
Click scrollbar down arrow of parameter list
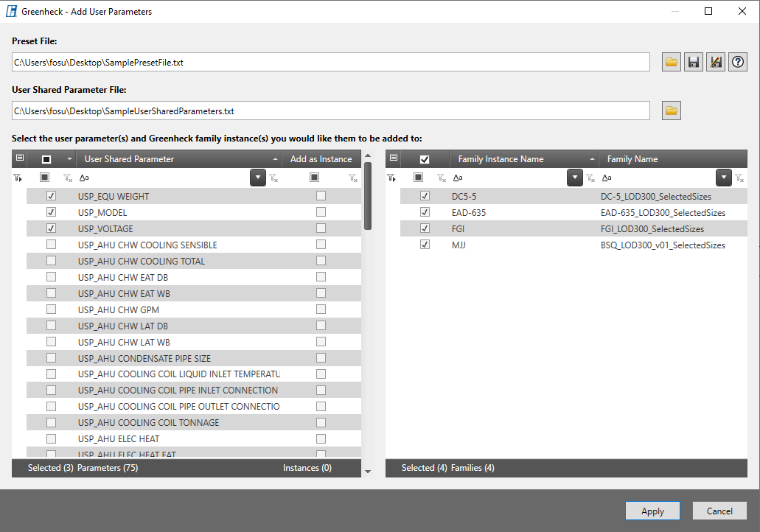click(367, 472)
